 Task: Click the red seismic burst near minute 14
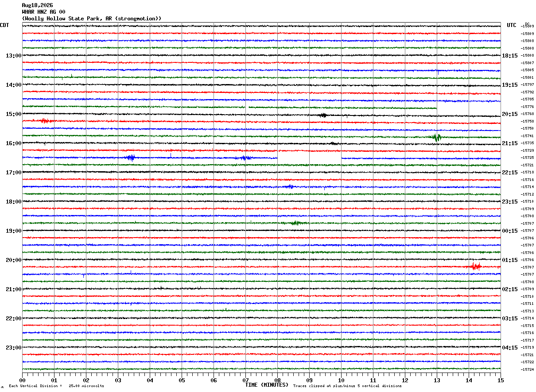476,266
